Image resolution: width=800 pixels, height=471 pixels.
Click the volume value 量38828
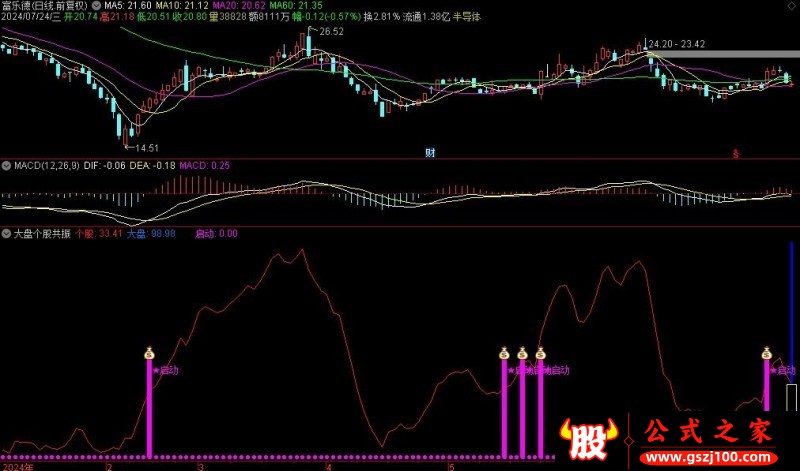point(228,17)
